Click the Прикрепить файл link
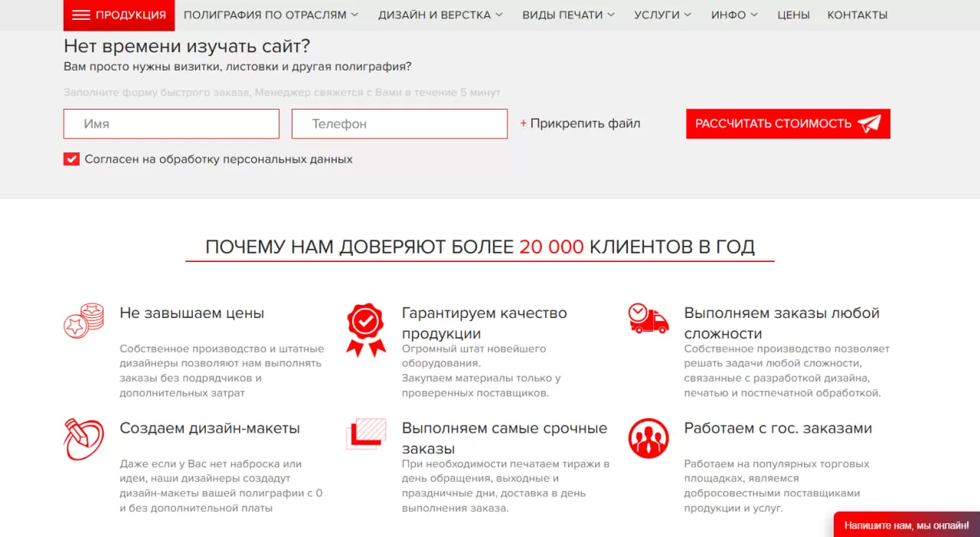 click(x=580, y=123)
